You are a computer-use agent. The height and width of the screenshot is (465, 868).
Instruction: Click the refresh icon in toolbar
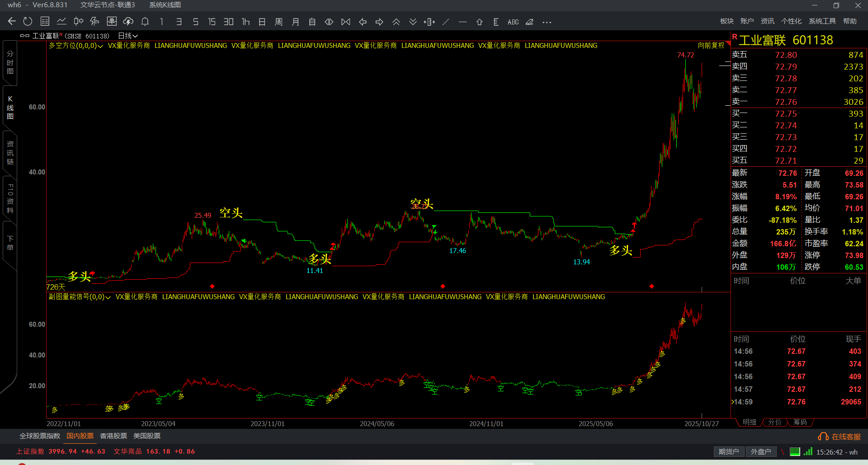tap(28, 22)
